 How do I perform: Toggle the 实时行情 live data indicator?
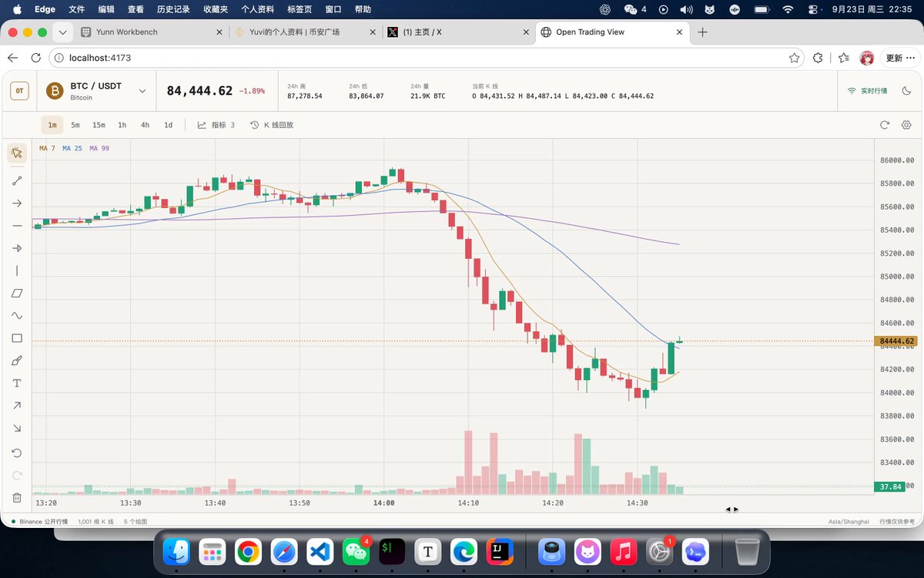tap(867, 91)
